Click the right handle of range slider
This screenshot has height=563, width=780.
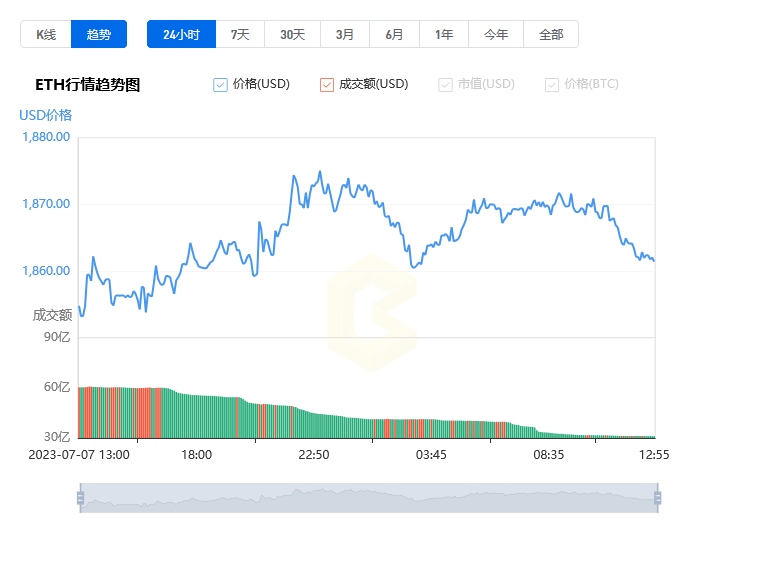point(657,498)
